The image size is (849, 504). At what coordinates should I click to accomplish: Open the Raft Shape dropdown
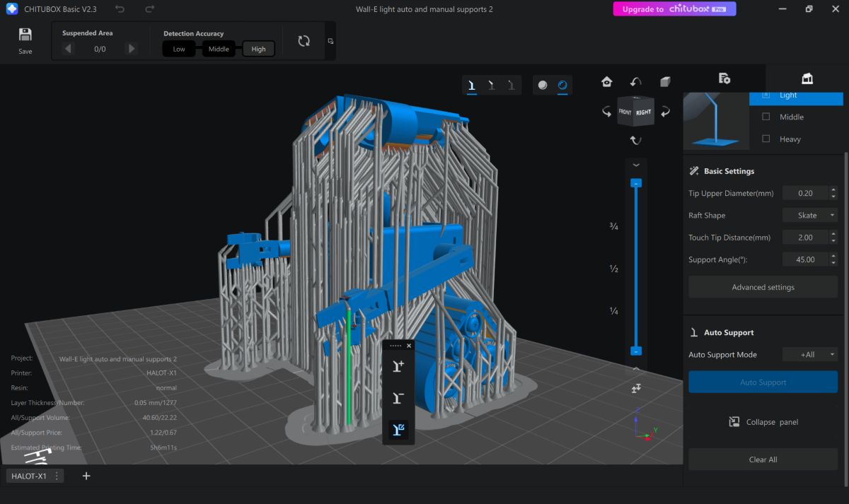tap(810, 216)
